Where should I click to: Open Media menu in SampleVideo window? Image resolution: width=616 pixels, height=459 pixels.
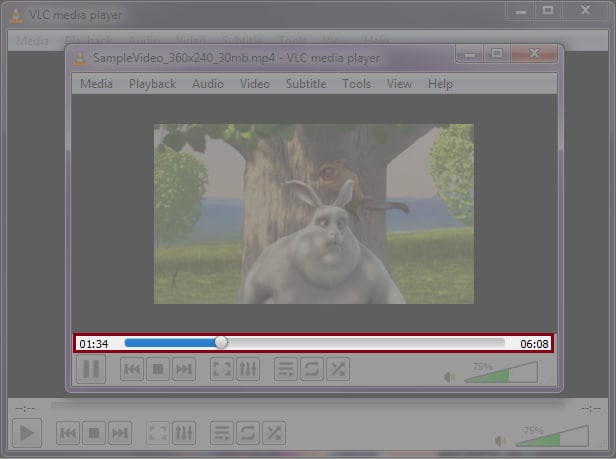coord(96,84)
